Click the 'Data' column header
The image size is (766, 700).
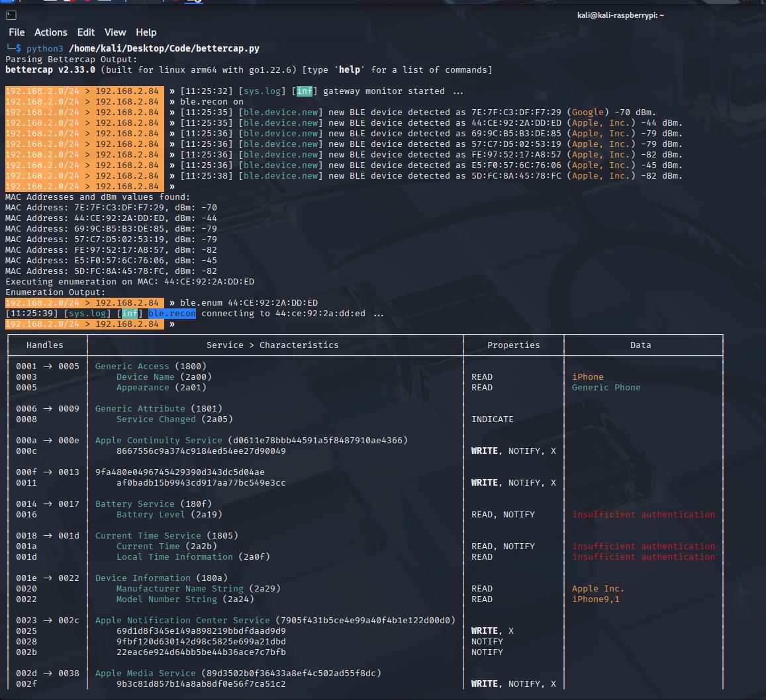click(640, 345)
